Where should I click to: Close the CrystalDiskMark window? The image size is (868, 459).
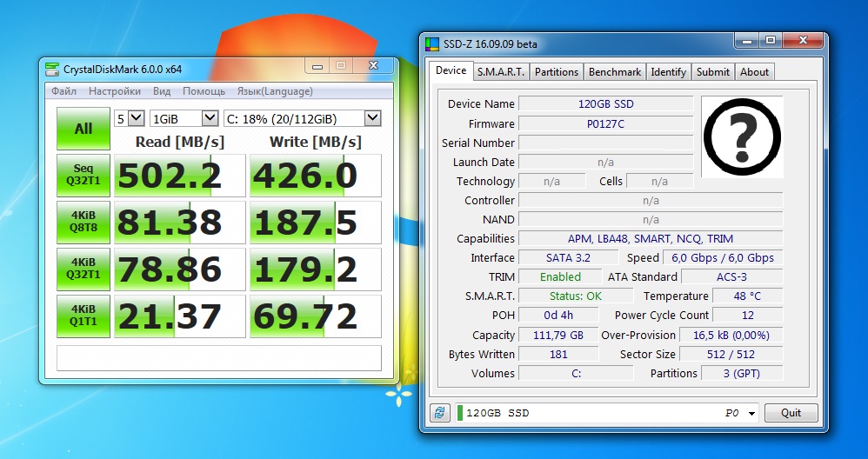(373, 65)
